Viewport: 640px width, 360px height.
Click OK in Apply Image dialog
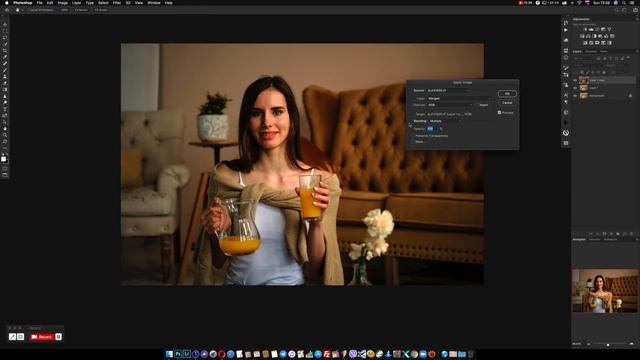507,93
